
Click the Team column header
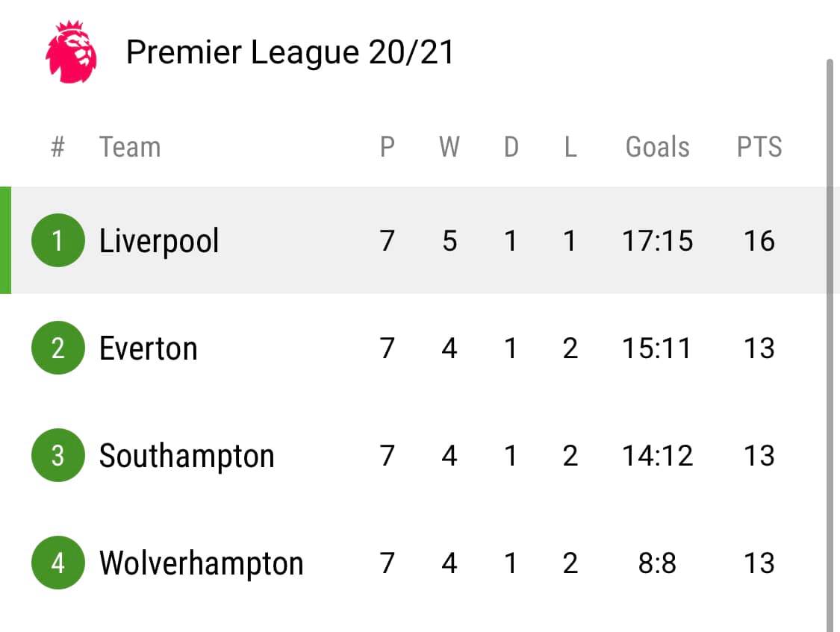click(x=130, y=147)
